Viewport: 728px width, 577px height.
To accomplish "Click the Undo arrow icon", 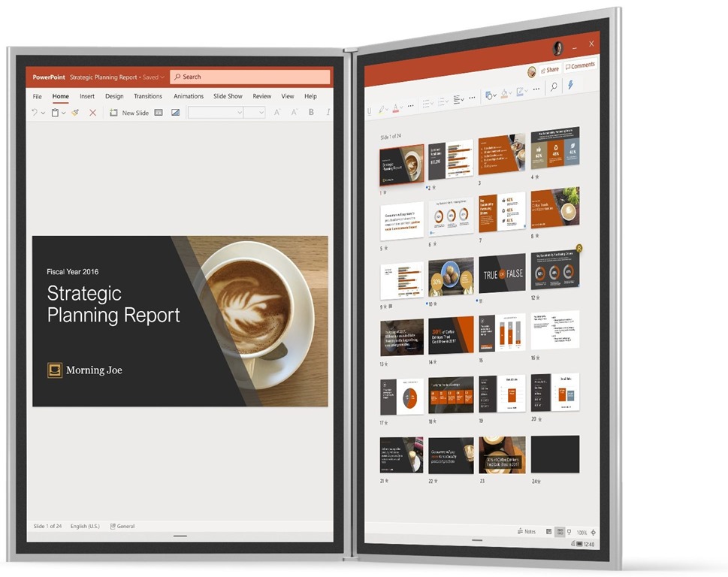I will coord(35,113).
